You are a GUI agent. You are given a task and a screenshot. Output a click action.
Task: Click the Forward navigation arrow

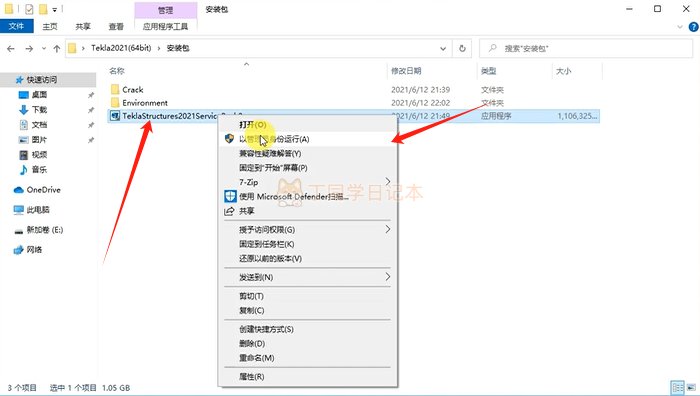click(x=29, y=49)
